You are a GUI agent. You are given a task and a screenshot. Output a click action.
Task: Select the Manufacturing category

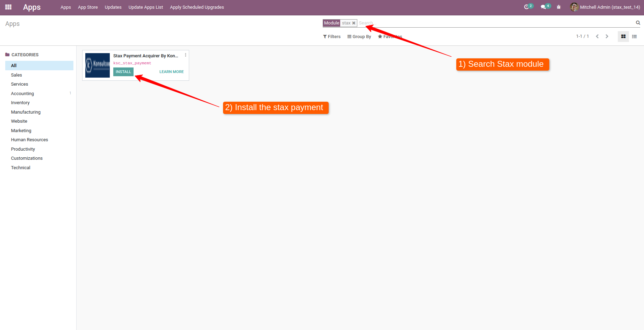(39, 112)
